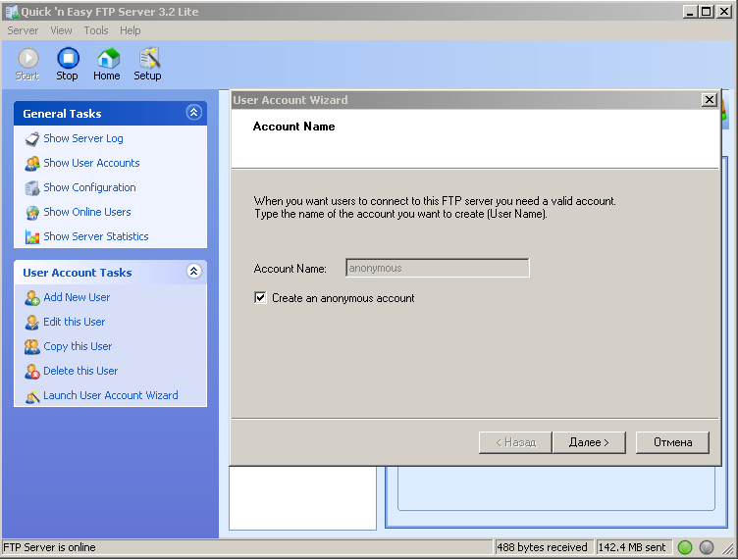This screenshot has width=738, height=560.
Task: Click the Add New User icon
Action: pos(32,298)
